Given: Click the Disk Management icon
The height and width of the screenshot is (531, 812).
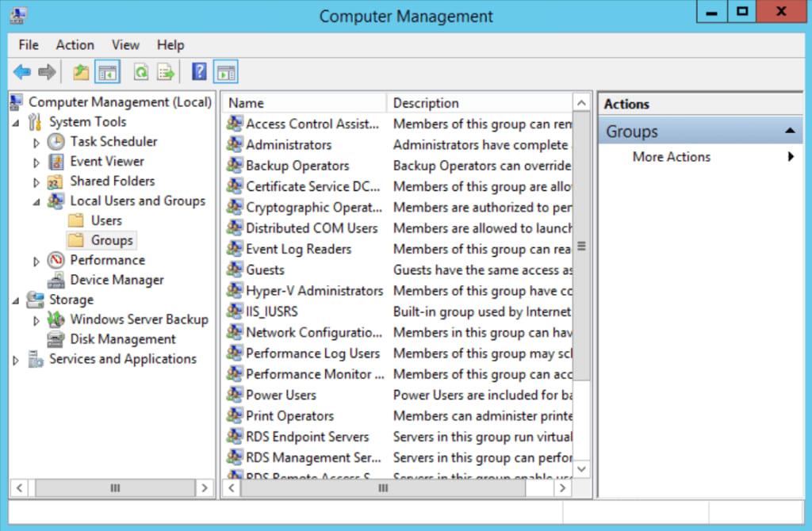Looking at the screenshot, I should 56,339.
